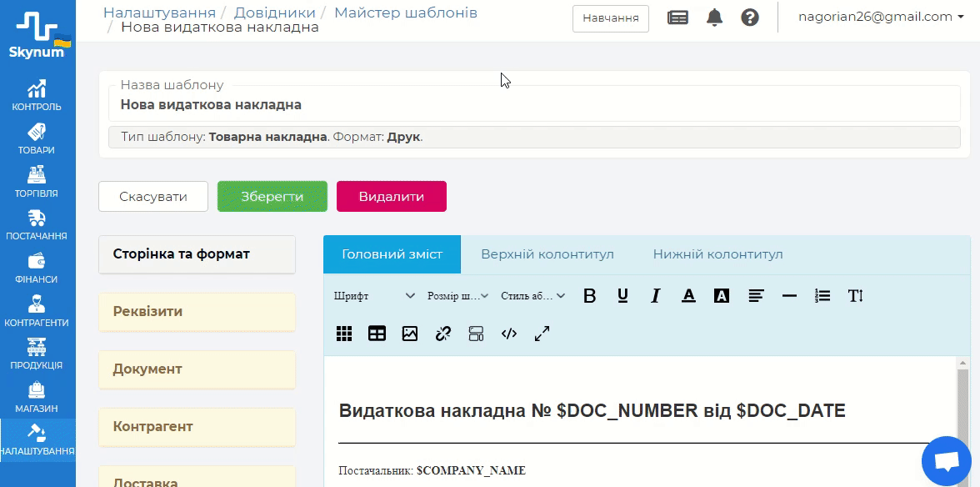Open the help question mark icon
Viewport: 980px width, 487px height.
point(749,18)
